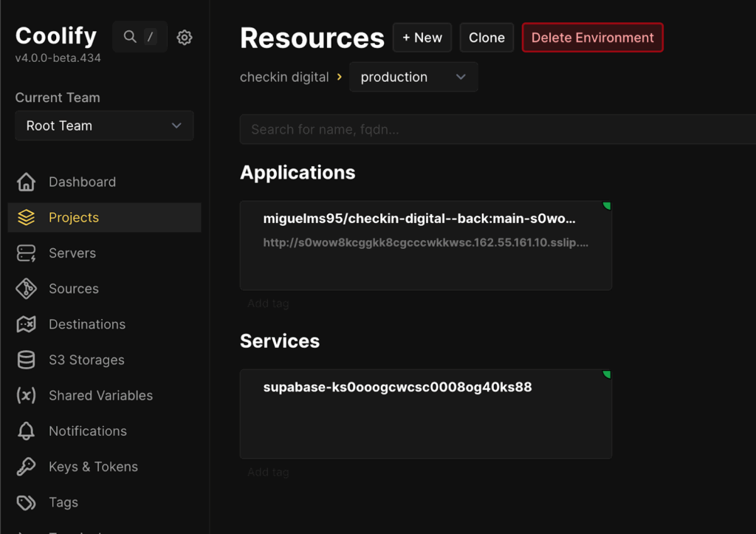
Task: Expand the Root Team dropdown
Action: [x=104, y=126]
